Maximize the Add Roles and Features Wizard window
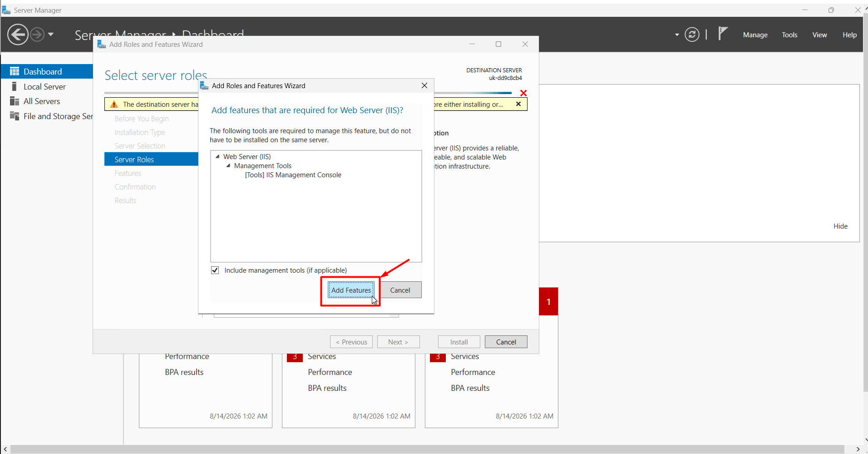This screenshot has height=454, width=868. coord(498,44)
